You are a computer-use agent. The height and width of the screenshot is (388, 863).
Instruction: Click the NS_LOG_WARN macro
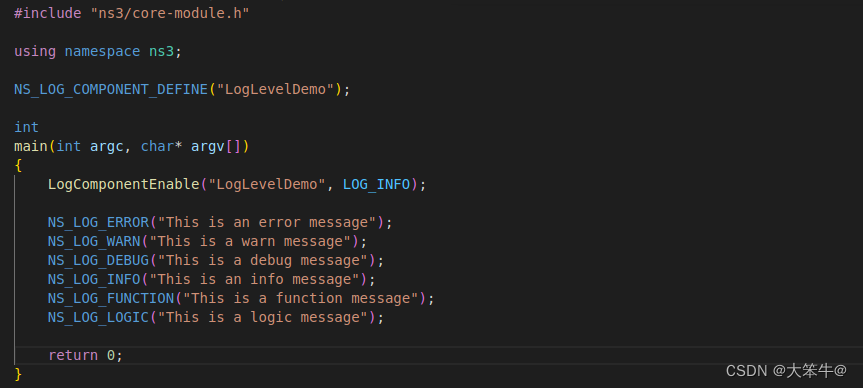(94, 241)
